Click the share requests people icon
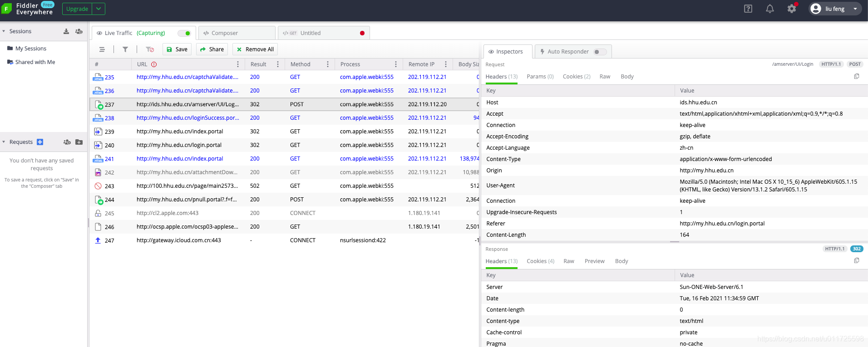The image size is (868, 347). [67, 142]
